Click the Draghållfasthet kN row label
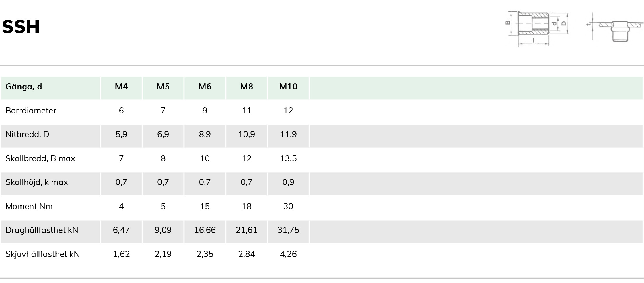644x283 pixels. [x=42, y=230]
